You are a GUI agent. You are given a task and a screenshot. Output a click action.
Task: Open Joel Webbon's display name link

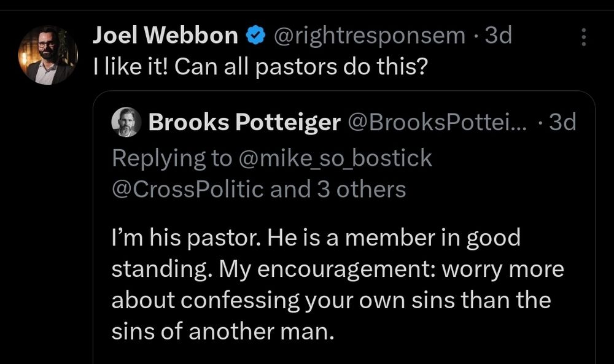tap(165, 37)
